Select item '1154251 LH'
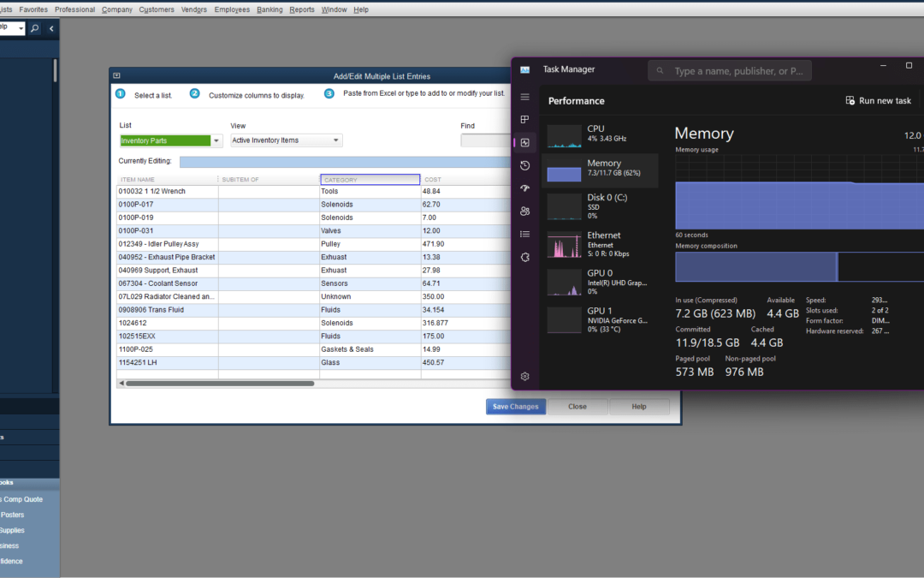 click(168, 363)
